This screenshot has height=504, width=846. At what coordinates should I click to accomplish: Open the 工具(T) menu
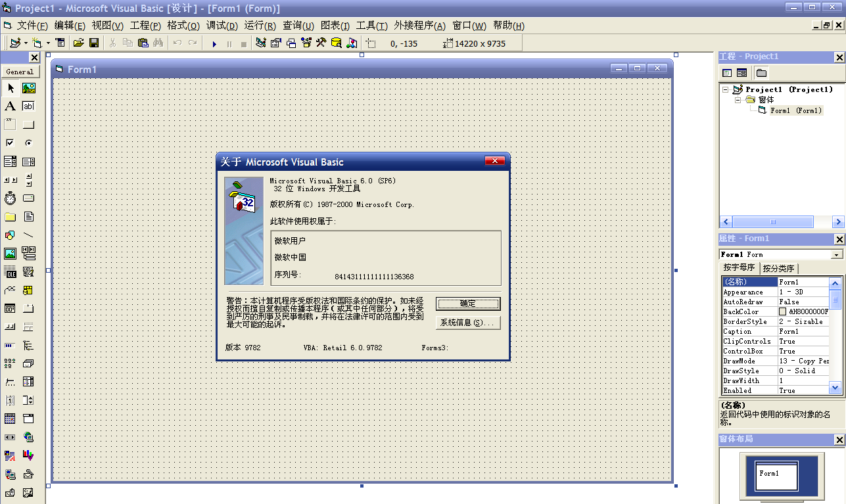point(372,26)
